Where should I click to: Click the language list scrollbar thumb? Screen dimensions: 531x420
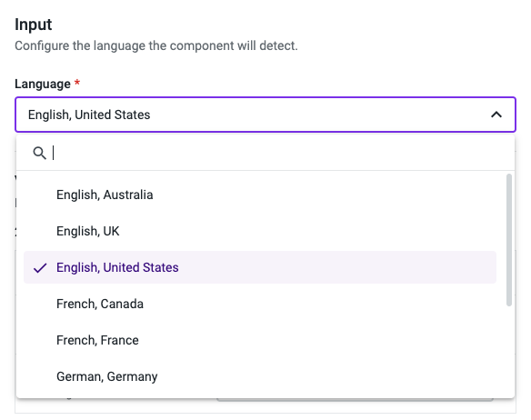pyautogui.click(x=508, y=240)
